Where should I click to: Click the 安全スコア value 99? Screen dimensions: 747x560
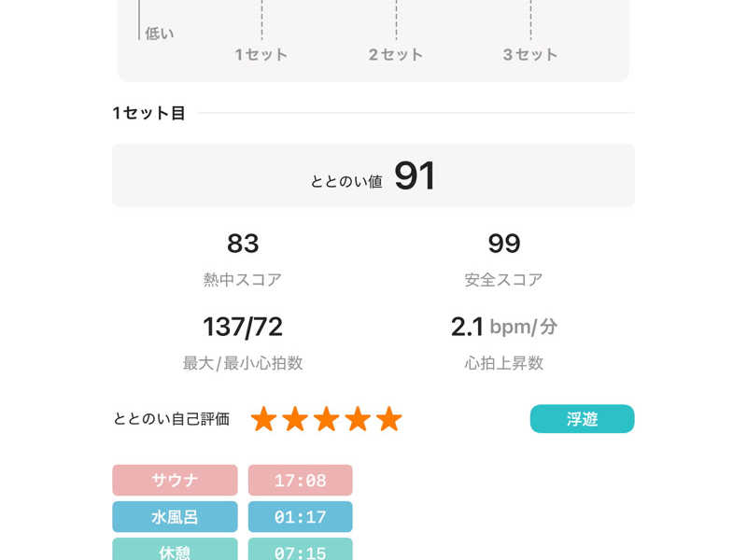[x=504, y=245]
